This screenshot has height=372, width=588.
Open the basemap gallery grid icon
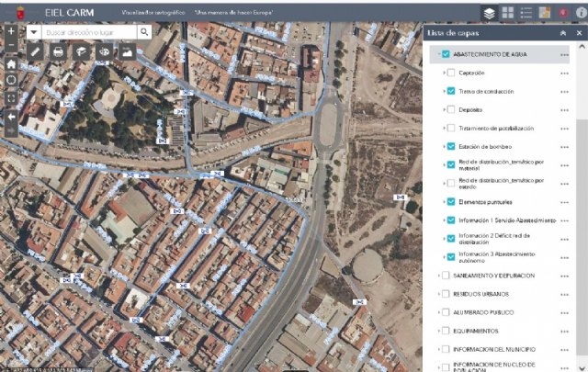tap(508, 13)
